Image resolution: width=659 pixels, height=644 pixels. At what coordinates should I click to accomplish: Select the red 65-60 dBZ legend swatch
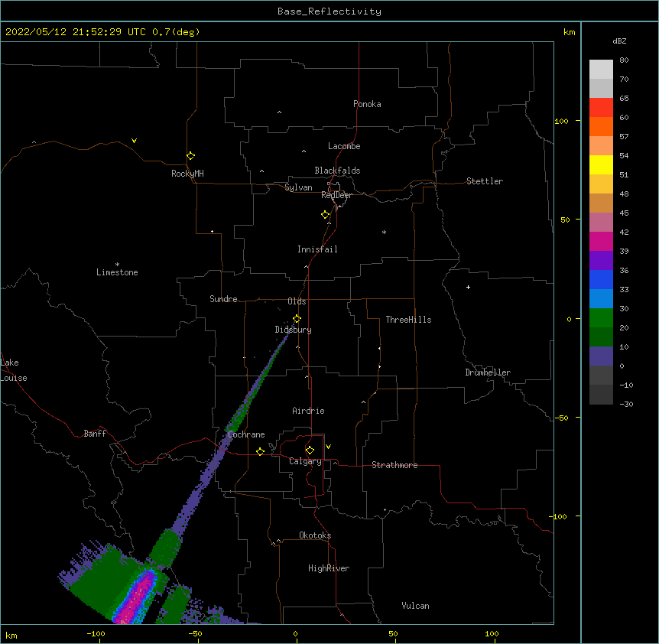coord(601,108)
